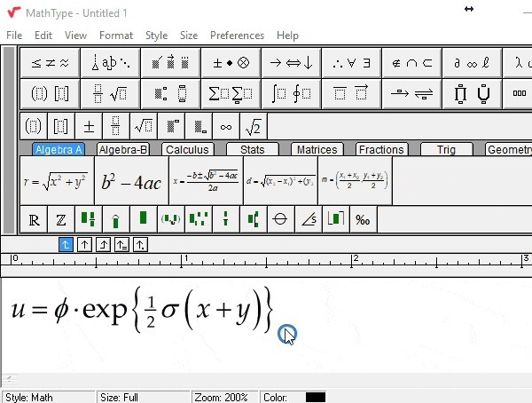The height and width of the screenshot is (403, 532).
Task: Insert the plus-minus symbol from small bar
Action: coord(89,126)
